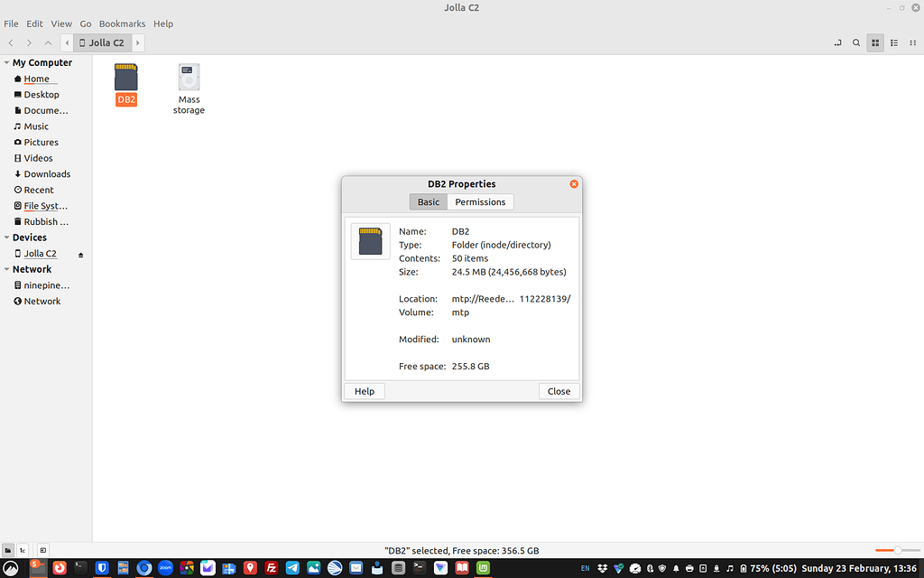Screen dimensions: 924x578
Task: Collapse the Devices section
Action: (x=7, y=237)
